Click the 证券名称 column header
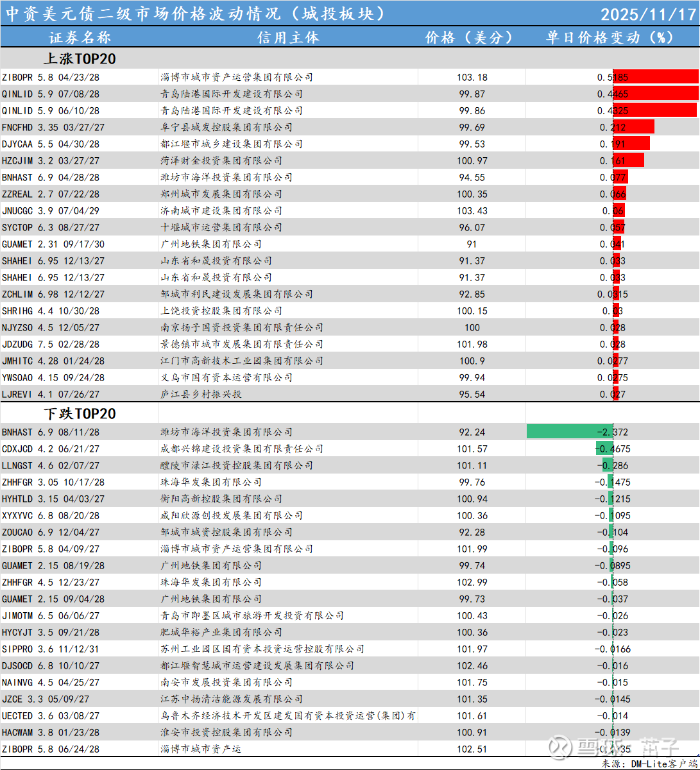700x770 pixels. (79, 37)
